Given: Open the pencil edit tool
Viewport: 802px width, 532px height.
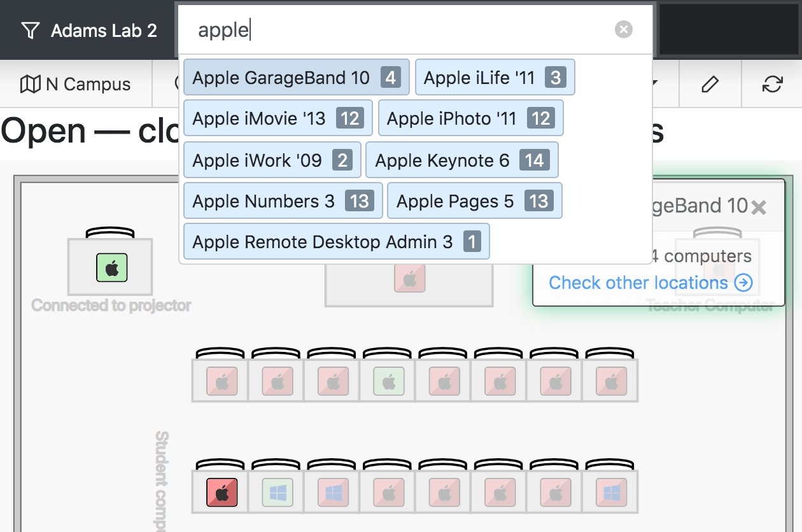Looking at the screenshot, I should (x=710, y=83).
